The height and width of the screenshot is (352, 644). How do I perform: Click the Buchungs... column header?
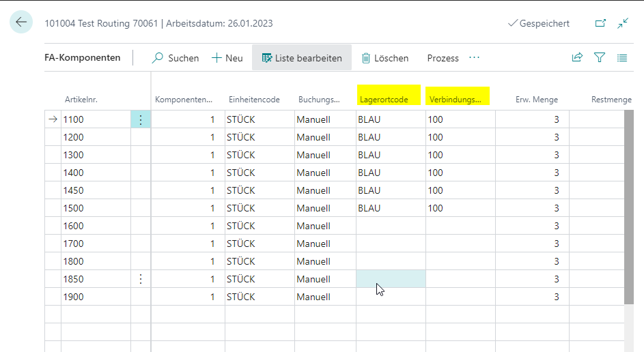[319, 100]
